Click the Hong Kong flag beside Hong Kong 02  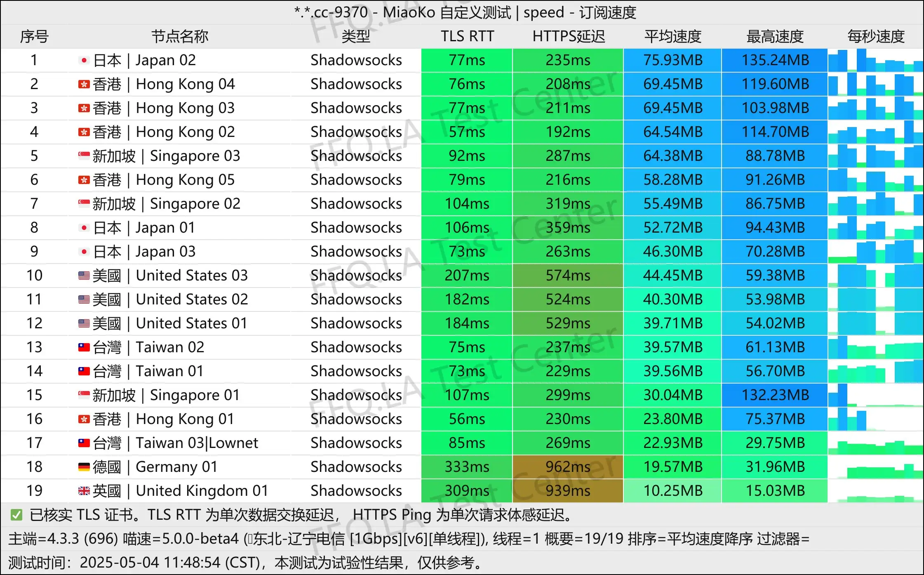pos(84,132)
